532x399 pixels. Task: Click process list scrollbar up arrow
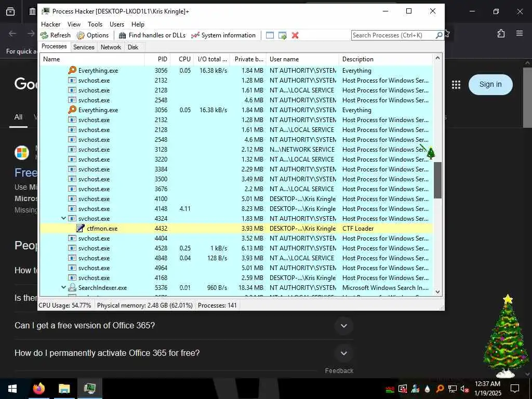pyautogui.click(x=437, y=58)
